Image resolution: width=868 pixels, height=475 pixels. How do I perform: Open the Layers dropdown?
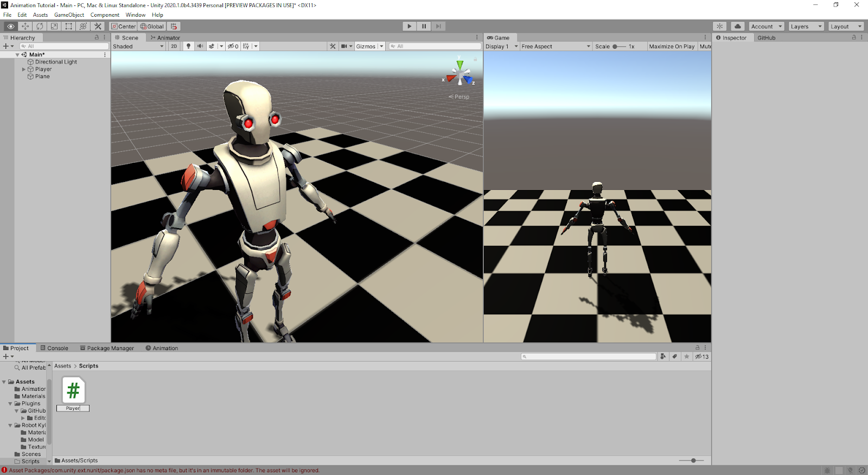coord(806,26)
